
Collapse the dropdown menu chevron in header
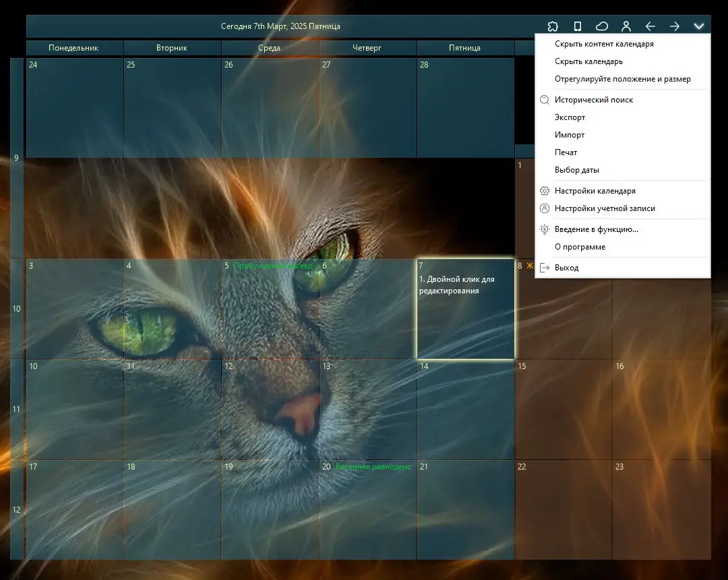coord(699,26)
